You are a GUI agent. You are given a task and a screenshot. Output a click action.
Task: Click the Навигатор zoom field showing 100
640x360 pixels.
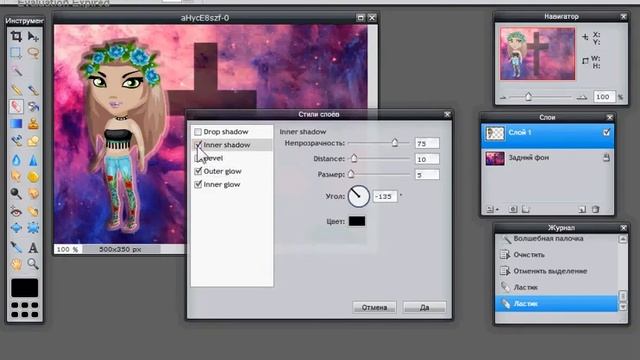tap(604, 97)
